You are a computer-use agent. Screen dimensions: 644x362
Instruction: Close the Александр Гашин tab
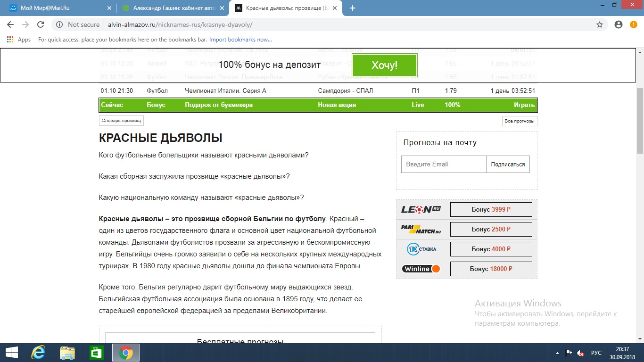(223, 8)
